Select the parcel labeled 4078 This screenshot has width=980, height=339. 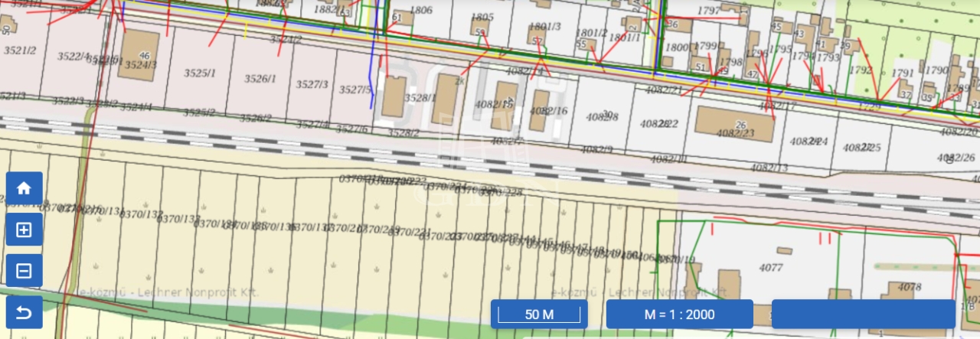click(909, 287)
